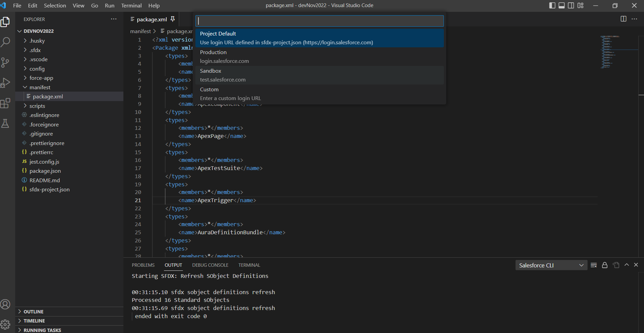Open the Help menu
644x333 pixels.
[154, 5]
